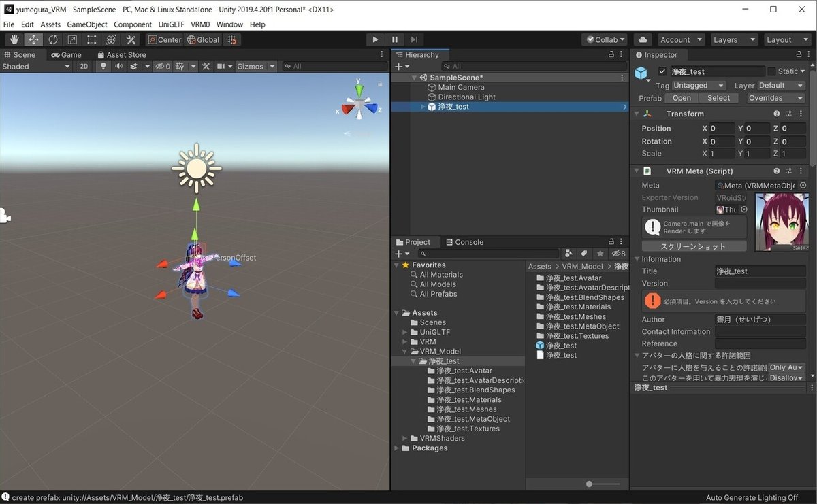The width and height of the screenshot is (817, 504).
Task: Toggle hidden objects visibility in scene
Action: click(x=163, y=66)
